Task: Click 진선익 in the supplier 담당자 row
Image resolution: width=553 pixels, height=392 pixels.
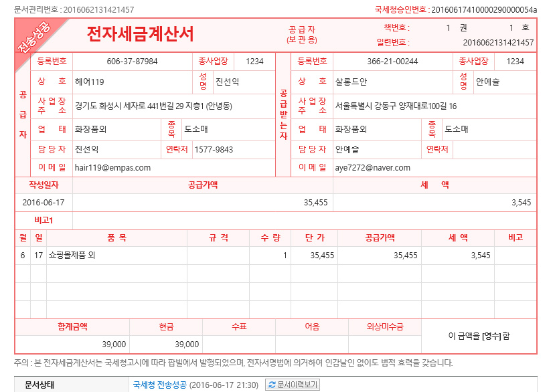Action: pyautogui.click(x=86, y=149)
